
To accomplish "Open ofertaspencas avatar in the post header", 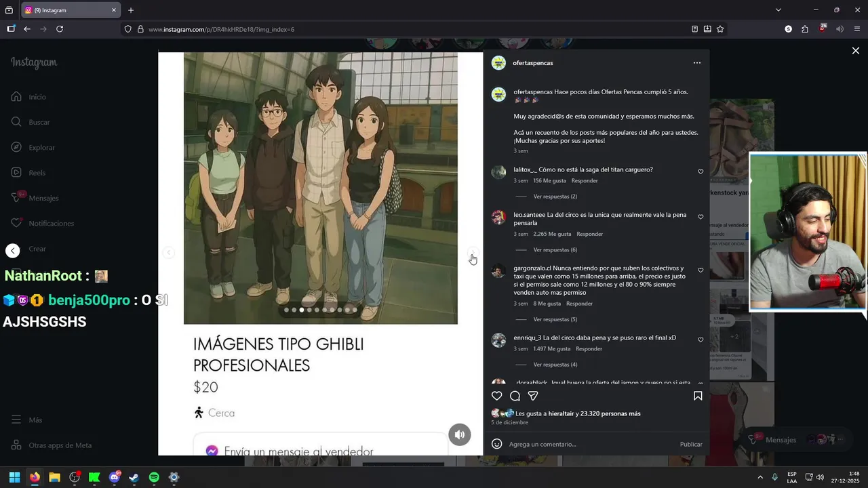I will pos(498,63).
